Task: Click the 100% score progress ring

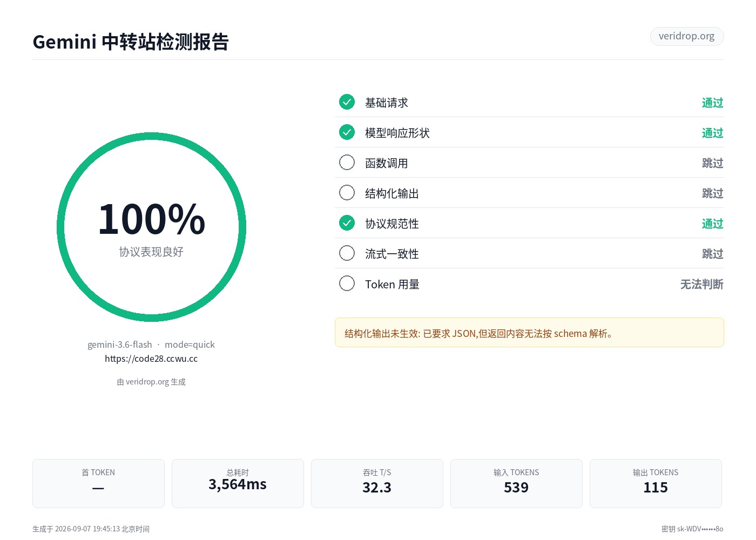Action: pos(151,227)
